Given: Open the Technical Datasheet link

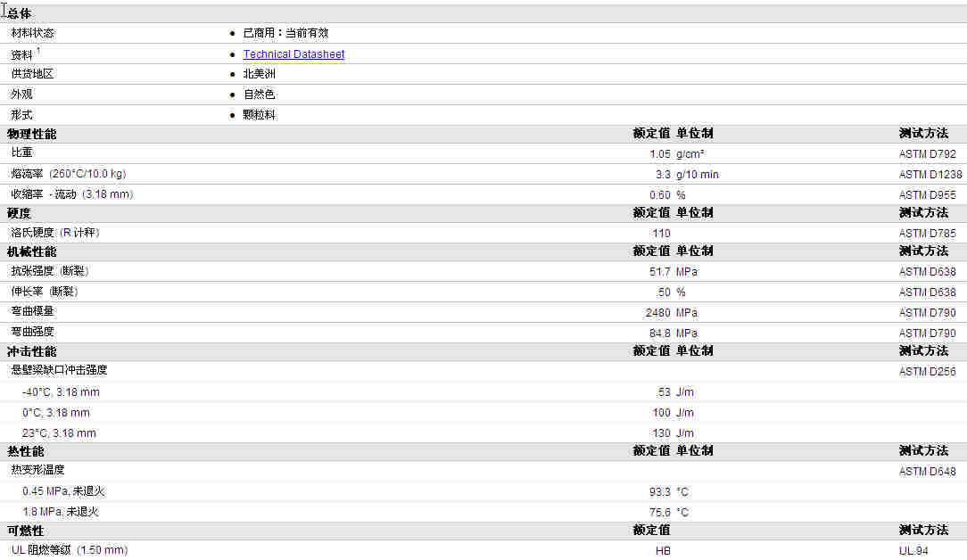Looking at the screenshot, I should (293, 54).
